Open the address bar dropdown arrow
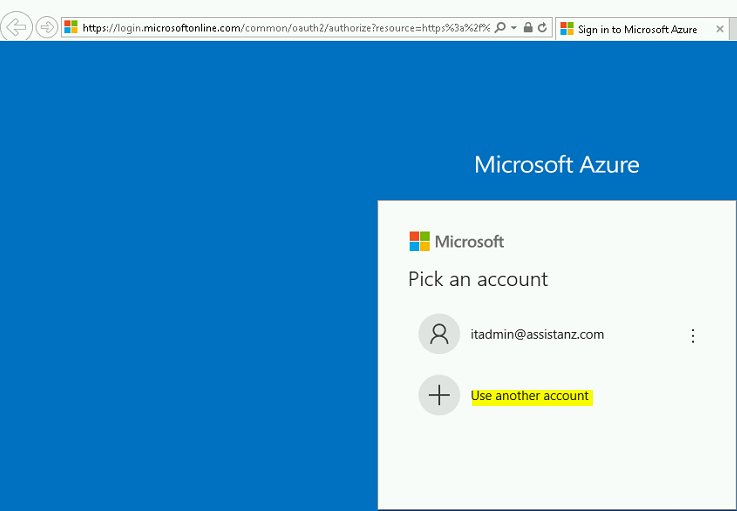 (x=514, y=28)
